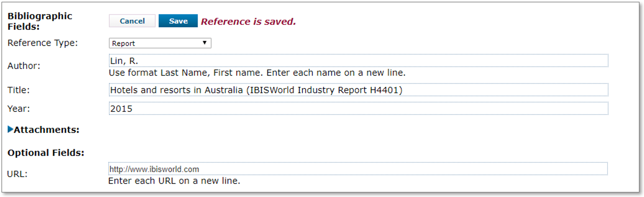Click the dropdown arrow beside Report

[x=206, y=43]
